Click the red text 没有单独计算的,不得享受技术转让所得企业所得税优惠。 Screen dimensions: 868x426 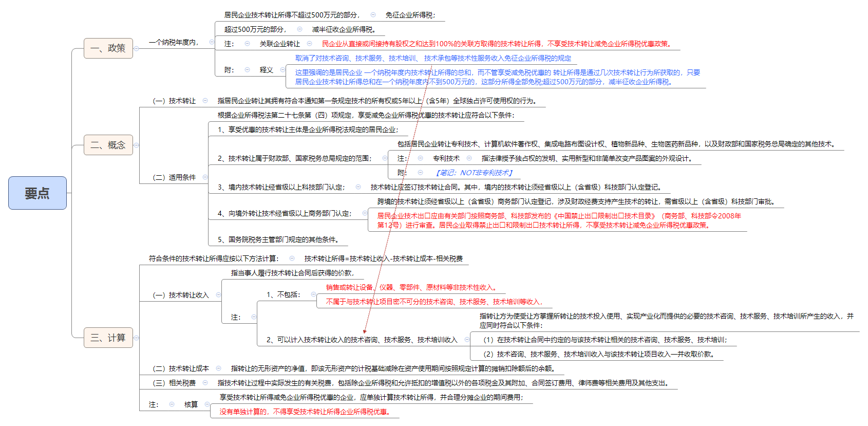click(x=306, y=412)
